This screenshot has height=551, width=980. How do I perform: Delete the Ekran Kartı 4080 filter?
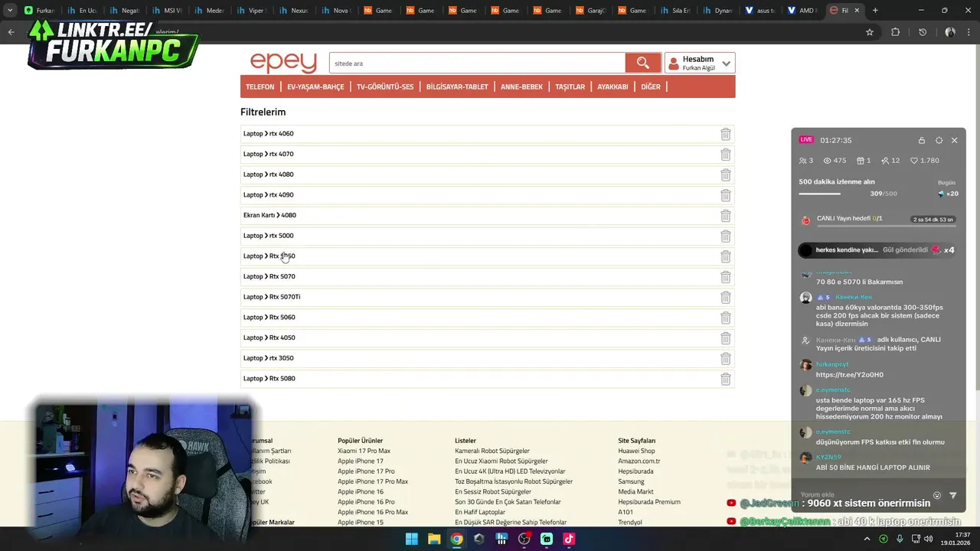(x=725, y=216)
